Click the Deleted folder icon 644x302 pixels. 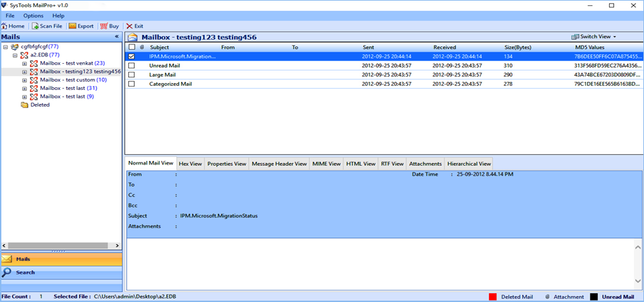point(25,105)
